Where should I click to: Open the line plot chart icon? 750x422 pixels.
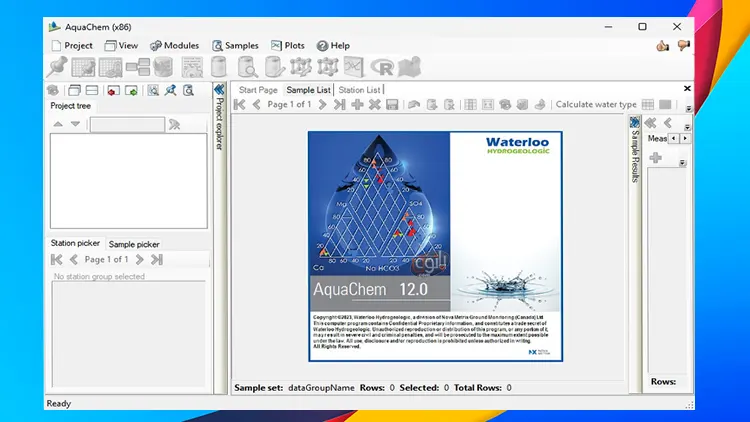[354, 67]
